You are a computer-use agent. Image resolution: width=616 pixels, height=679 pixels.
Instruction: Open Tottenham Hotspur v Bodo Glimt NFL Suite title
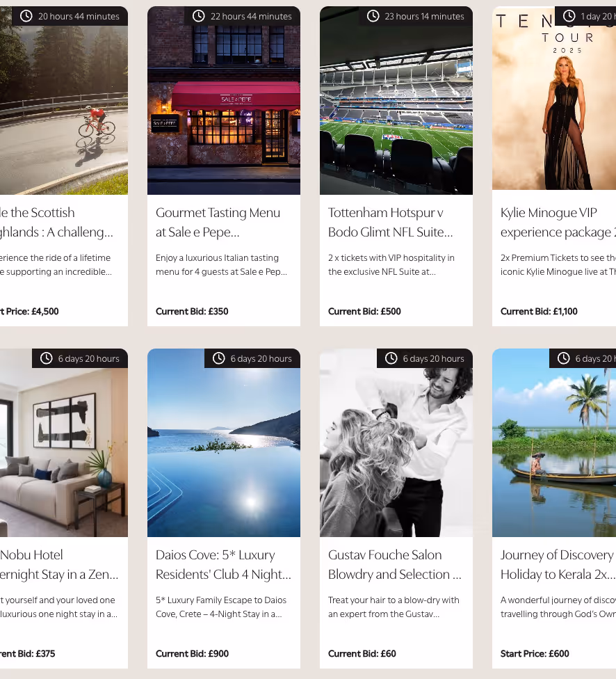[x=391, y=222]
